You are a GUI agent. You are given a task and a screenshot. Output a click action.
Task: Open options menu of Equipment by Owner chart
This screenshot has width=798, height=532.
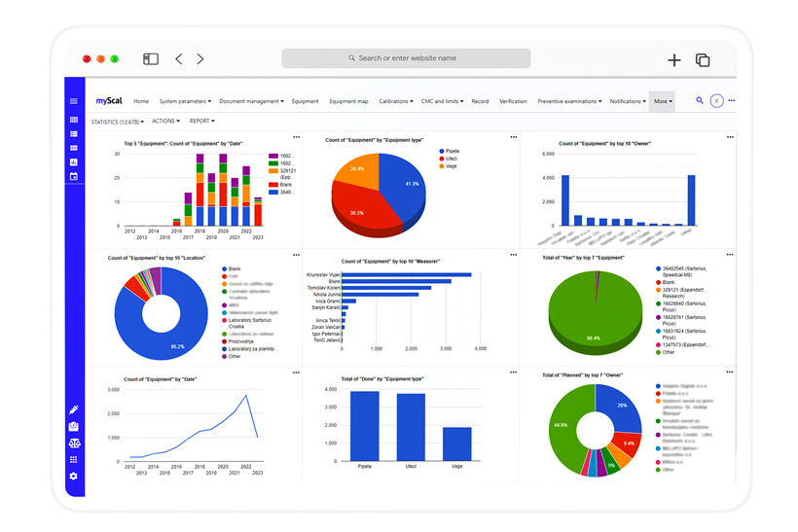[730, 137]
